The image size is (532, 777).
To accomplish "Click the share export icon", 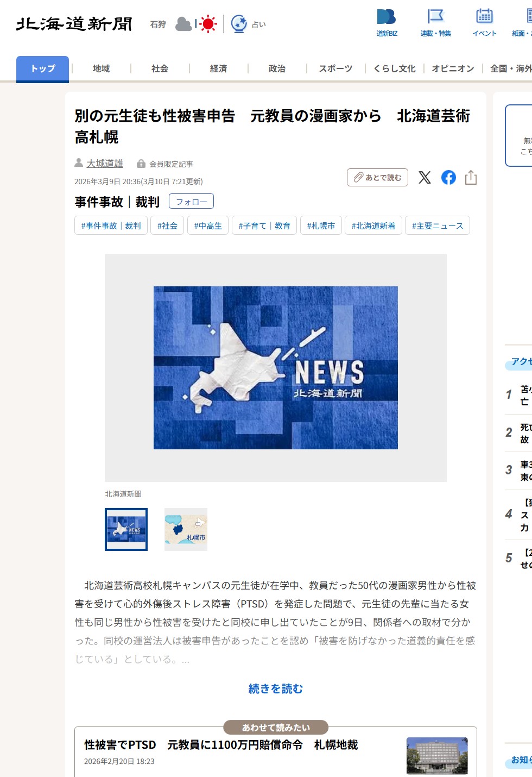I will pyautogui.click(x=471, y=178).
